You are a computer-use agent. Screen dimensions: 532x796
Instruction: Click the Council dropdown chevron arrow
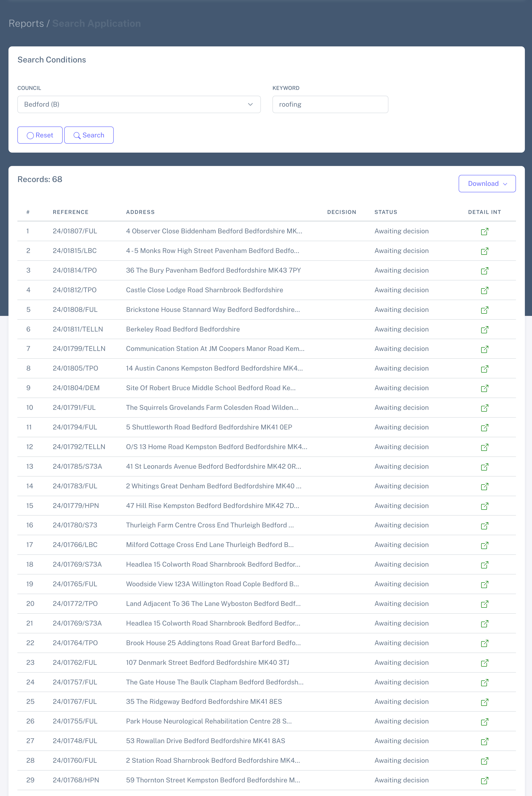click(x=250, y=104)
